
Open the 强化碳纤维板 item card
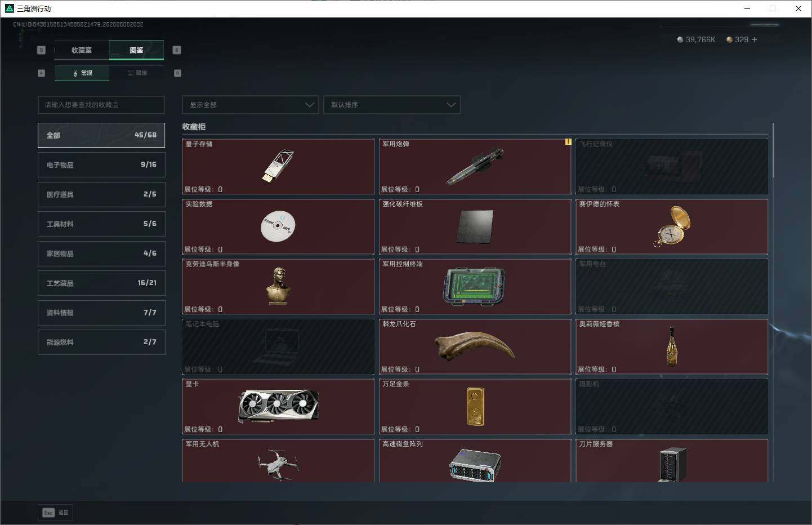475,226
